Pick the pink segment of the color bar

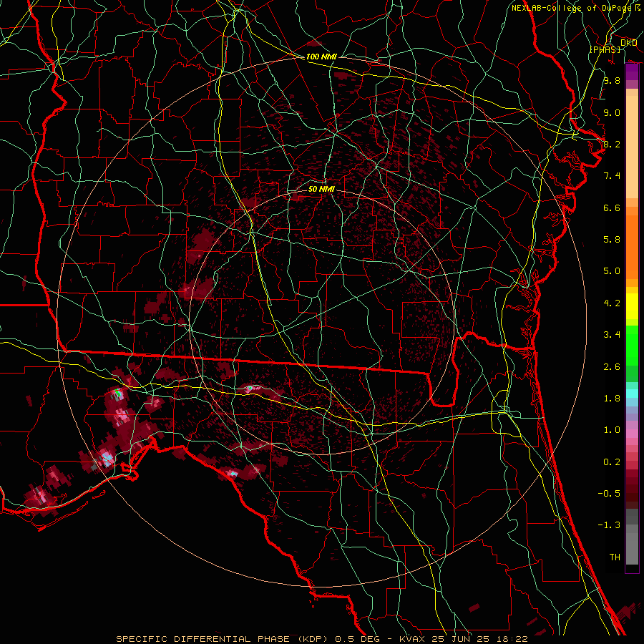(632, 434)
